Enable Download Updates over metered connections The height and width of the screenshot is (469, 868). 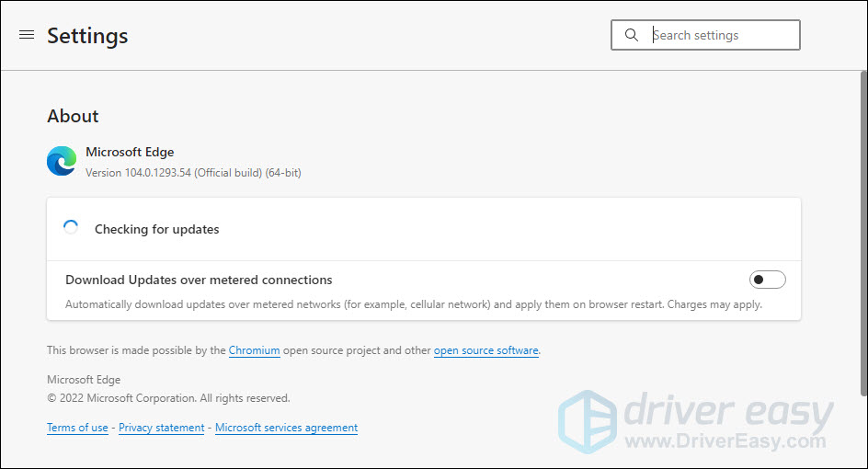click(767, 280)
